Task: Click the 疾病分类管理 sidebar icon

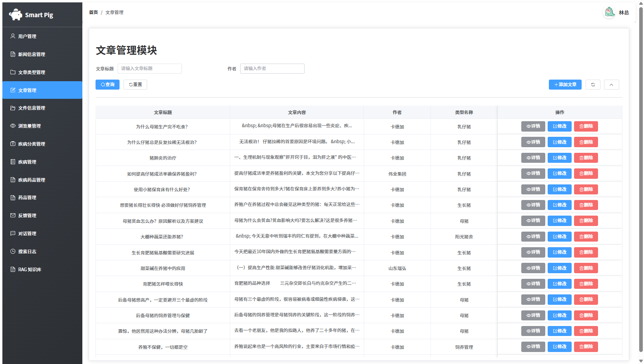Action: click(x=13, y=144)
